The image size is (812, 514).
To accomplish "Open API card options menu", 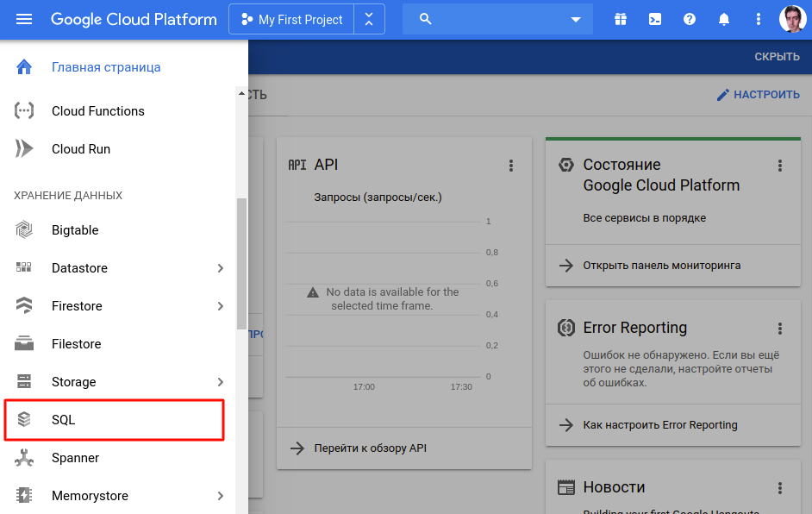I will coord(511,166).
